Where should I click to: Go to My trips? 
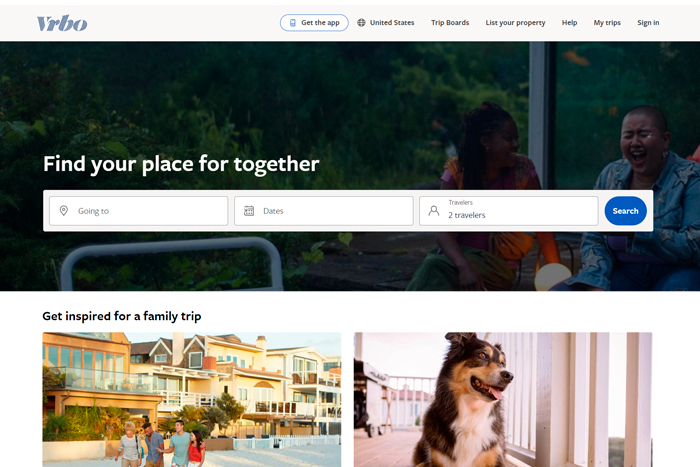[607, 22]
